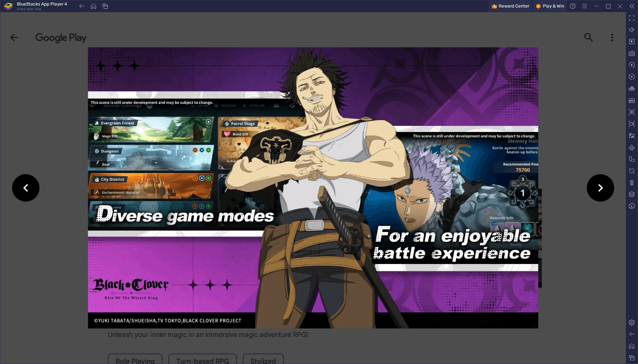Open BlueStacks settings gear
The image size is (638, 364).
click(x=632, y=322)
